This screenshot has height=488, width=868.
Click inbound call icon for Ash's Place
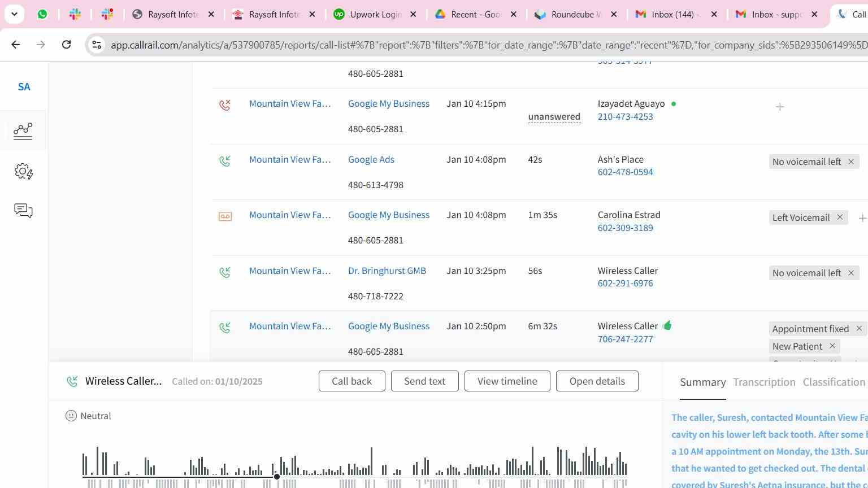pos(225,160)
